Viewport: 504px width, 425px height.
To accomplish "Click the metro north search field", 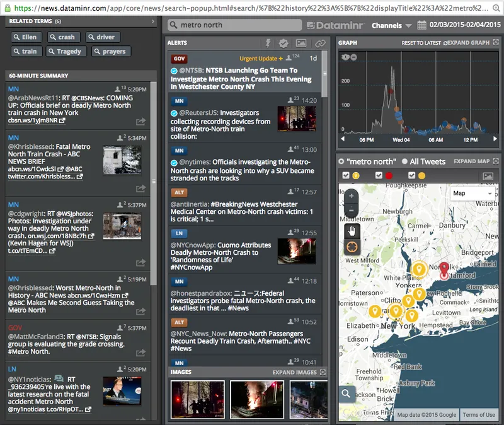I will (x=234, y=25).
